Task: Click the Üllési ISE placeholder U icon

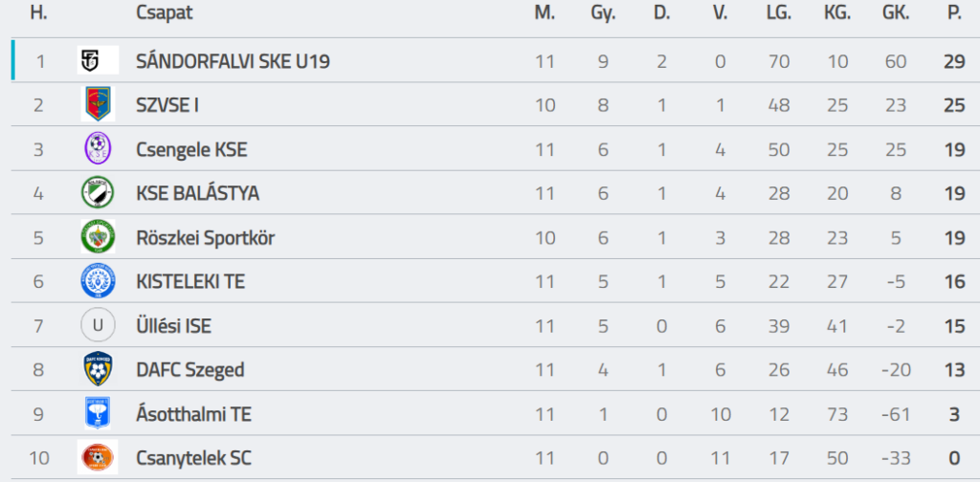Action: click(x=98, y=325)
